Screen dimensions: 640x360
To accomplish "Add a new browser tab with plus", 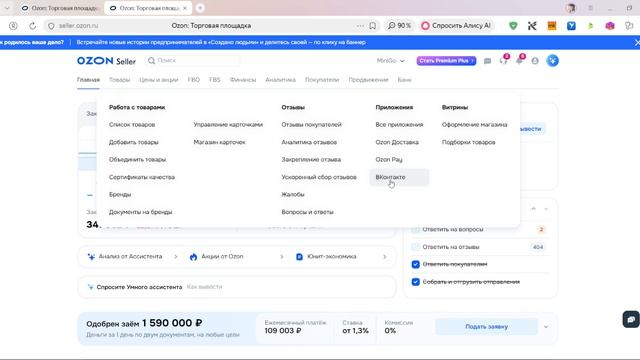I will click(x=200, y=8).
